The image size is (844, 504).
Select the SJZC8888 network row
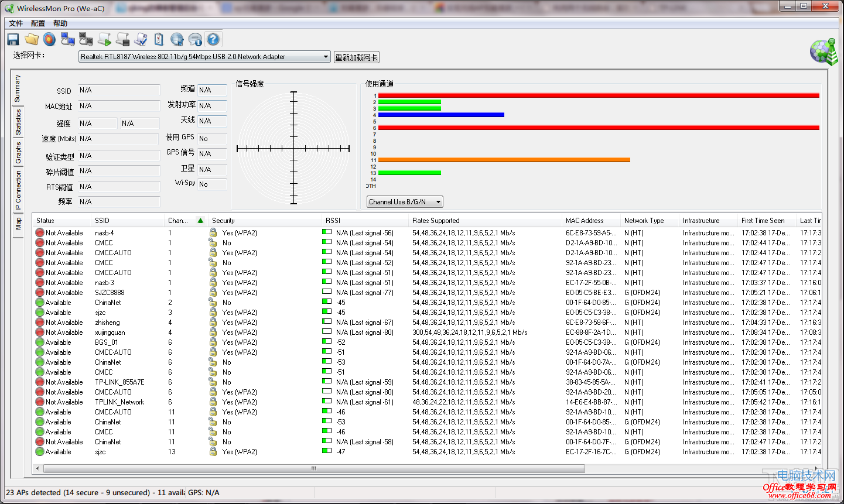click(110, 293)
